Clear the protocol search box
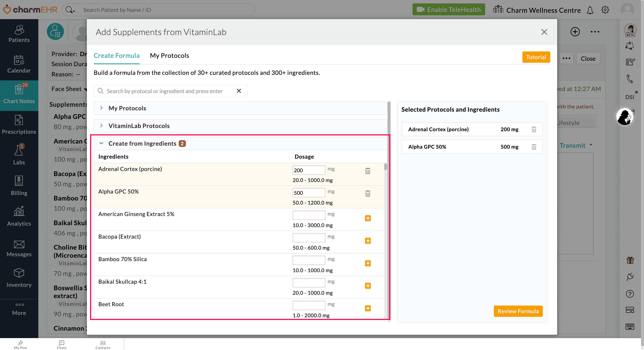Image resolution: width=644 pixels, height=350 pixels. 239,91
